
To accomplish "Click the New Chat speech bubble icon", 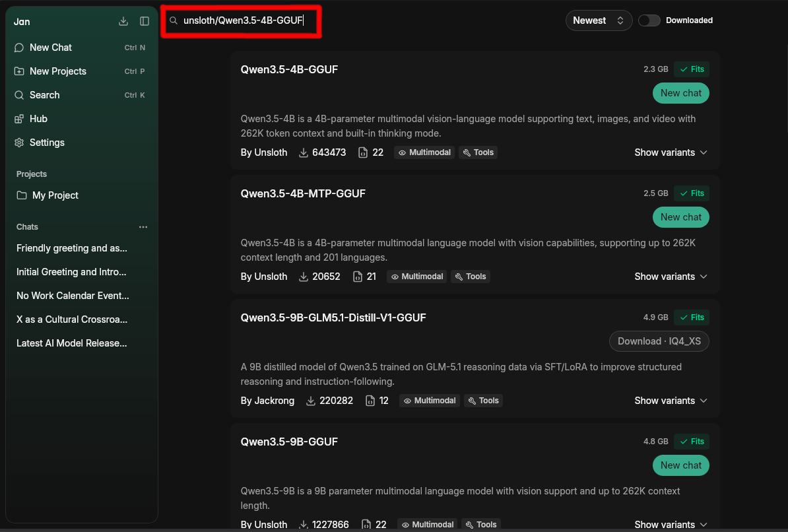I will (x=19, y=48).
